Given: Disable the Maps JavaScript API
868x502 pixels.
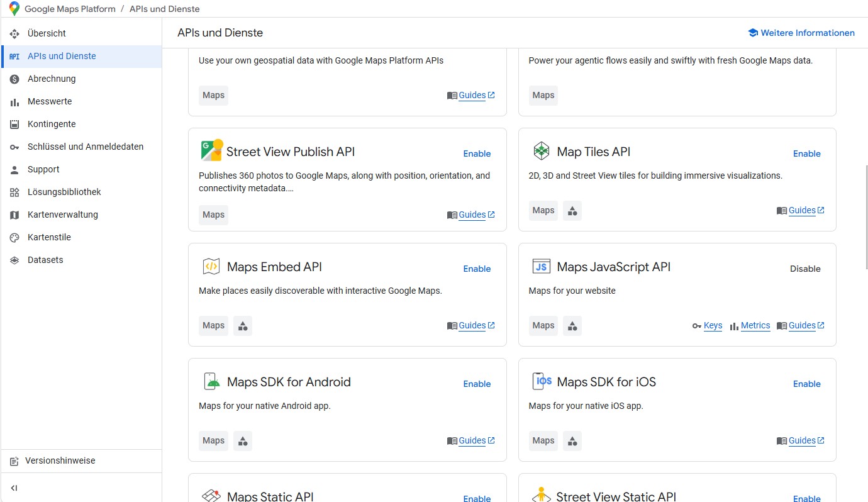Looking at the screenshot, I should (805, 269).
